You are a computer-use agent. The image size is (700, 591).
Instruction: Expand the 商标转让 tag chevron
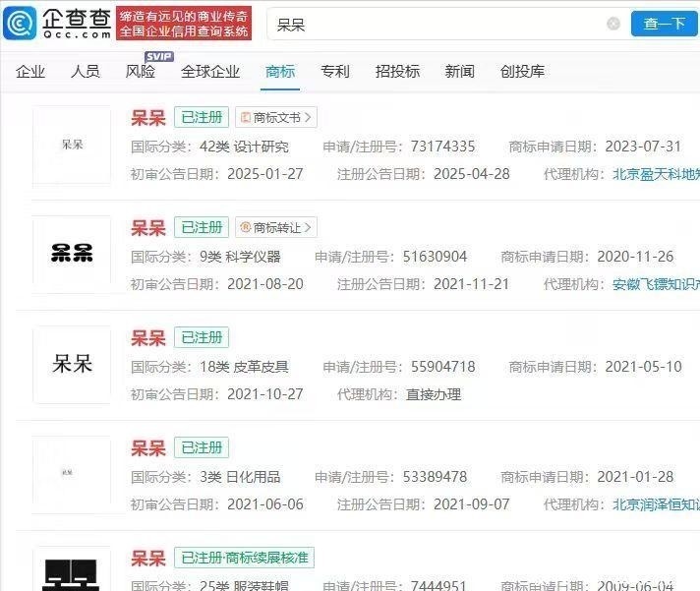[x=309, y=228]
